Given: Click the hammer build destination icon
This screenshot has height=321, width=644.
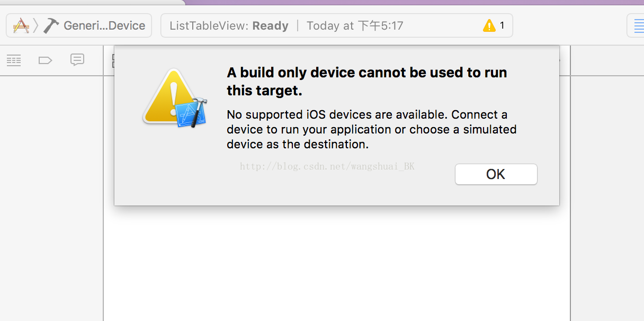Looking at the screenshot, I should pyautogui.click(x=51, y=25).
